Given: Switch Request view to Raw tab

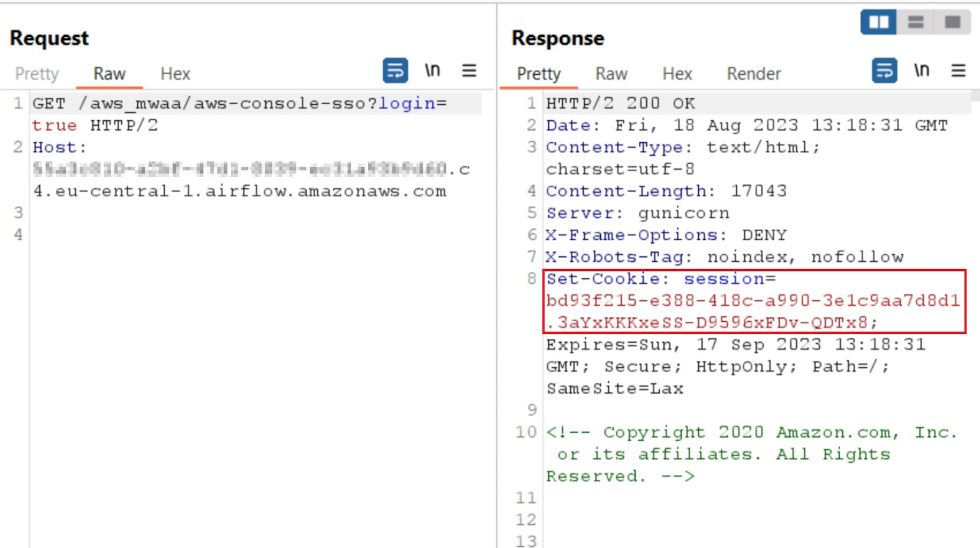Looking at the screenshot, I should [109, 74].
